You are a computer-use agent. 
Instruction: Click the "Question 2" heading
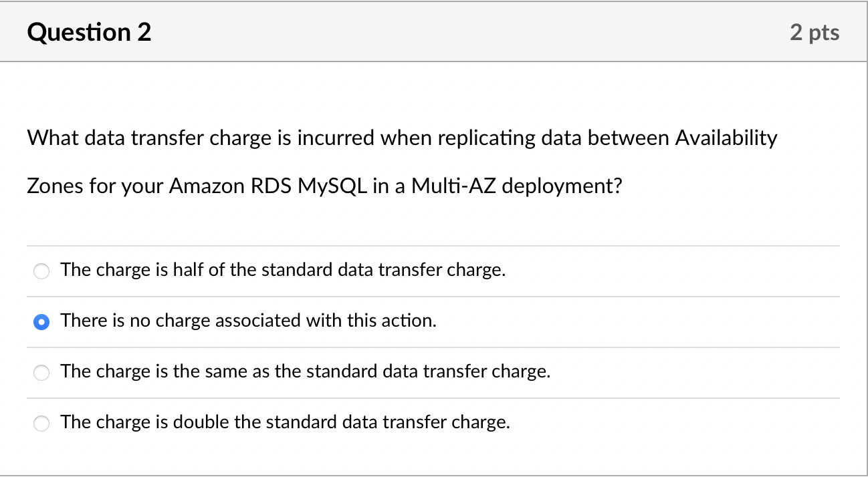coord(90,32)
